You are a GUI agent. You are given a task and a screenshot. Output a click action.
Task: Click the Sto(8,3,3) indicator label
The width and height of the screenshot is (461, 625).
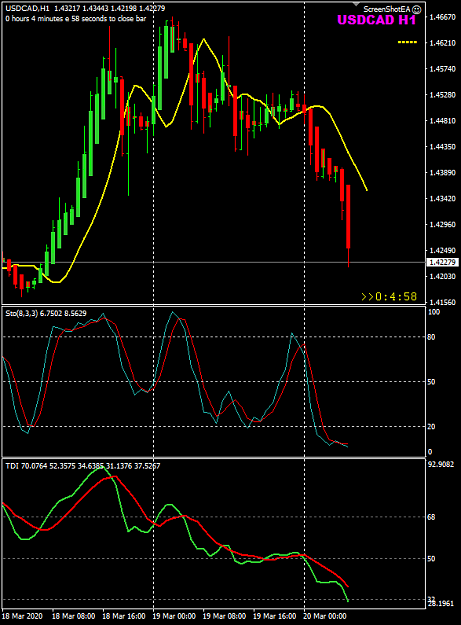pos(46,313)
